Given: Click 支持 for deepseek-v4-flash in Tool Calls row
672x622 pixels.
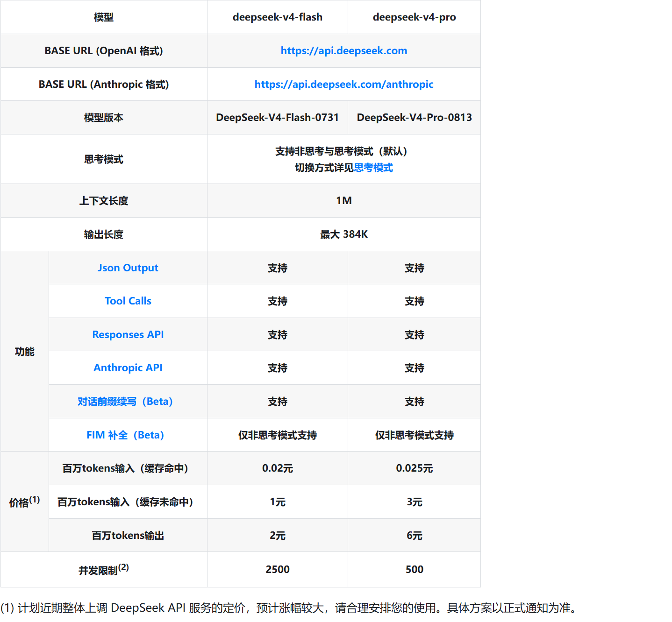Looking at the screenshot, I should pyautogui.click(x=278, y=301).
